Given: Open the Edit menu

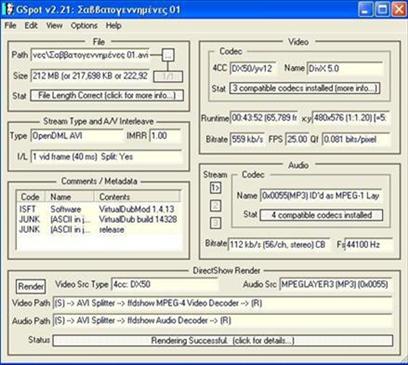Looking at the screenshot, I should 31,26.
